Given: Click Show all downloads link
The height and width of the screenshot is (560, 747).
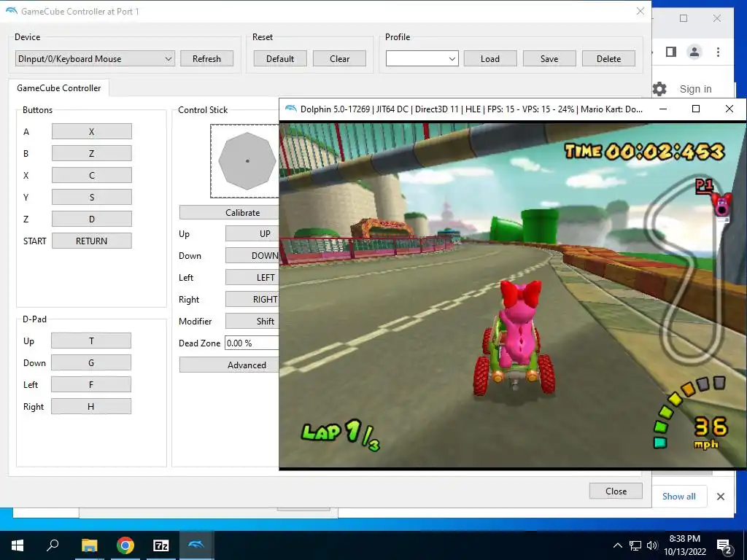Looking at the screenshot, I should [679, 496].
